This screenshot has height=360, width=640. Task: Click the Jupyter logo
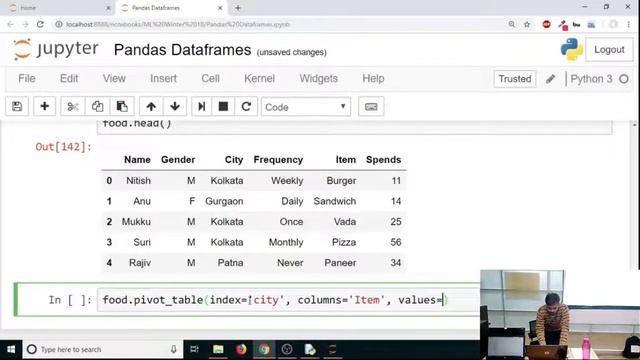click(x=56, y=49)
